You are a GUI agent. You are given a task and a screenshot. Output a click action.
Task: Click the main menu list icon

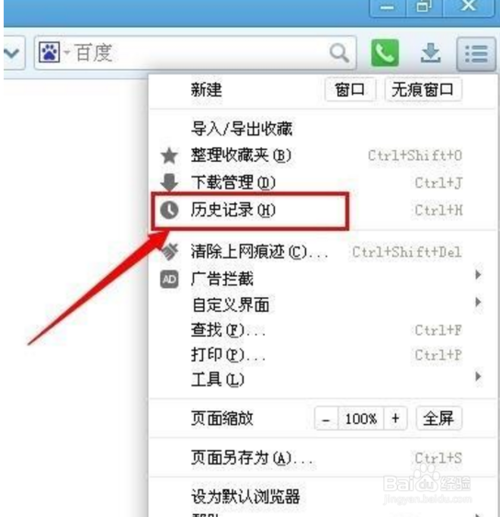coord(476,53)
